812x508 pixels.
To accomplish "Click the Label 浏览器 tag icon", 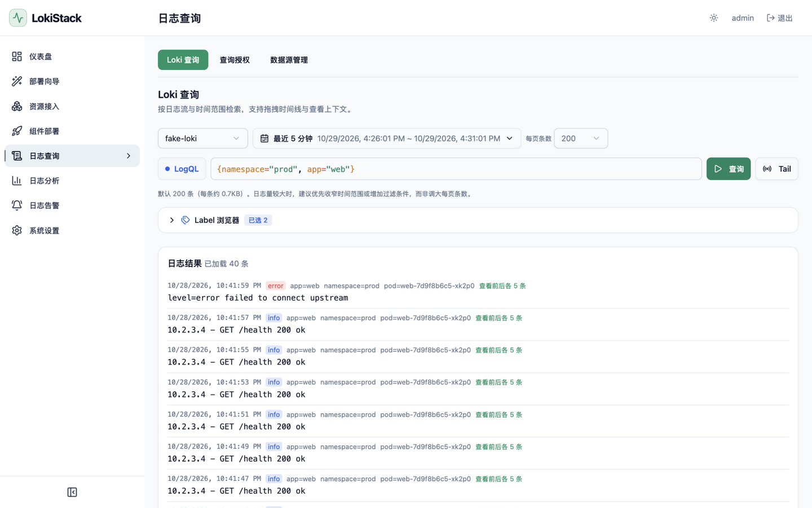I will (x=186, y=220).
